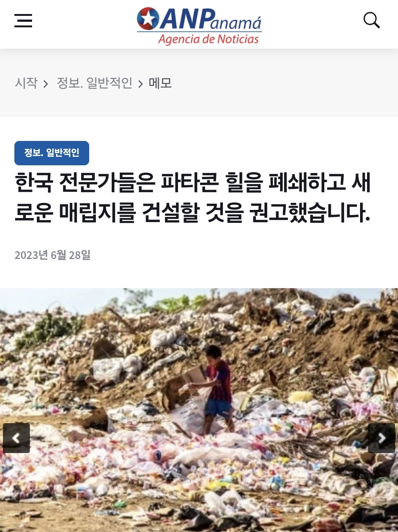Open the hamburger navigation menu
This screenshot has height=532, width=398.
pos(23,21)
